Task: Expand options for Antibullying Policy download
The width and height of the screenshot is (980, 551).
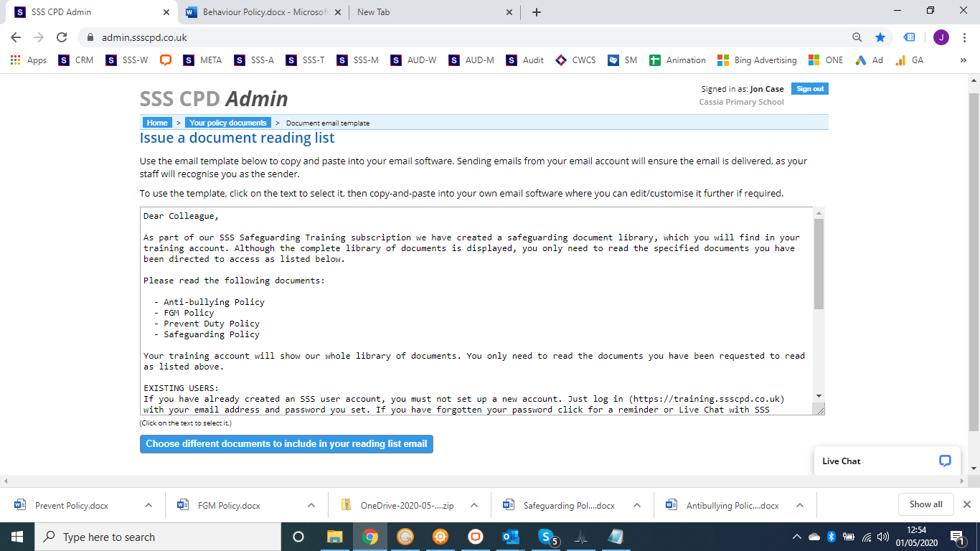Action: coord(800,505)
